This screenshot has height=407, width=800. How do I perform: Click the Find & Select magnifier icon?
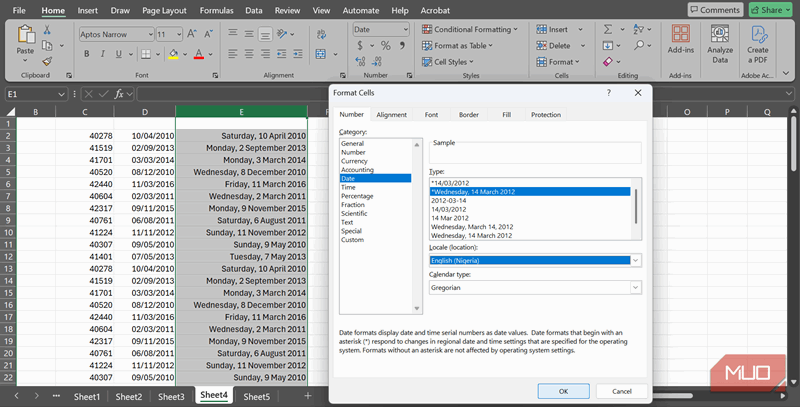[639, 45]
